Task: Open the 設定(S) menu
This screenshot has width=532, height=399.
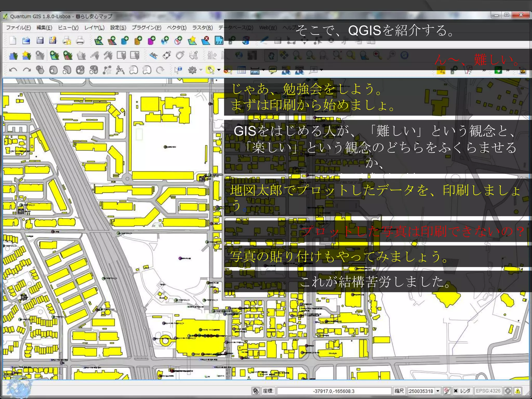Action: coord(118,28)
